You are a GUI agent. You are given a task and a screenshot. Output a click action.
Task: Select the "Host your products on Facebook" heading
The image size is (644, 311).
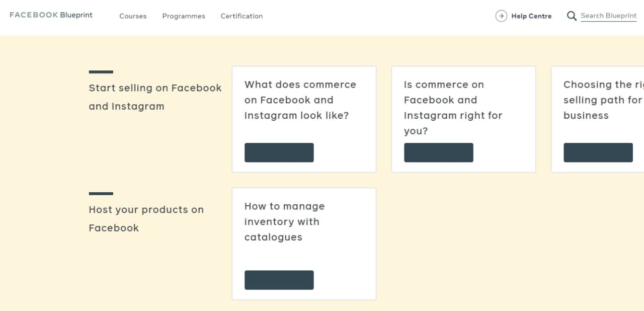146,218
